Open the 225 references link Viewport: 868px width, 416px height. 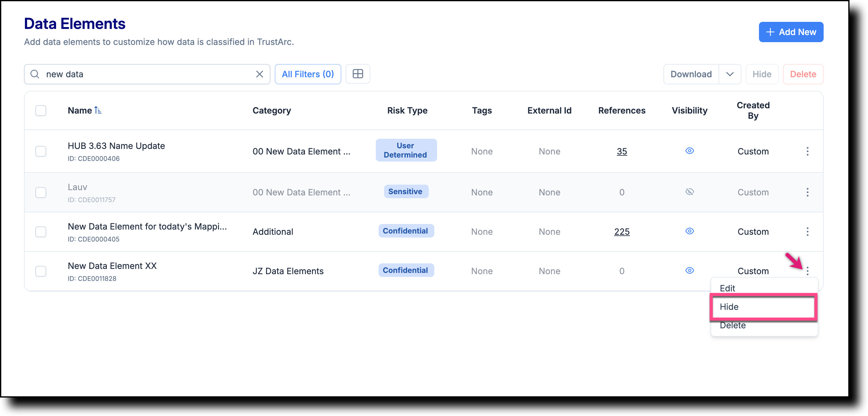pos(622,232)
